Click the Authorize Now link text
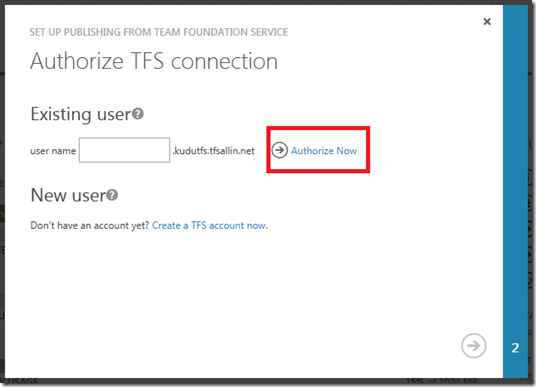The height and width of the screenshot is (387, 536). [324, 151]
